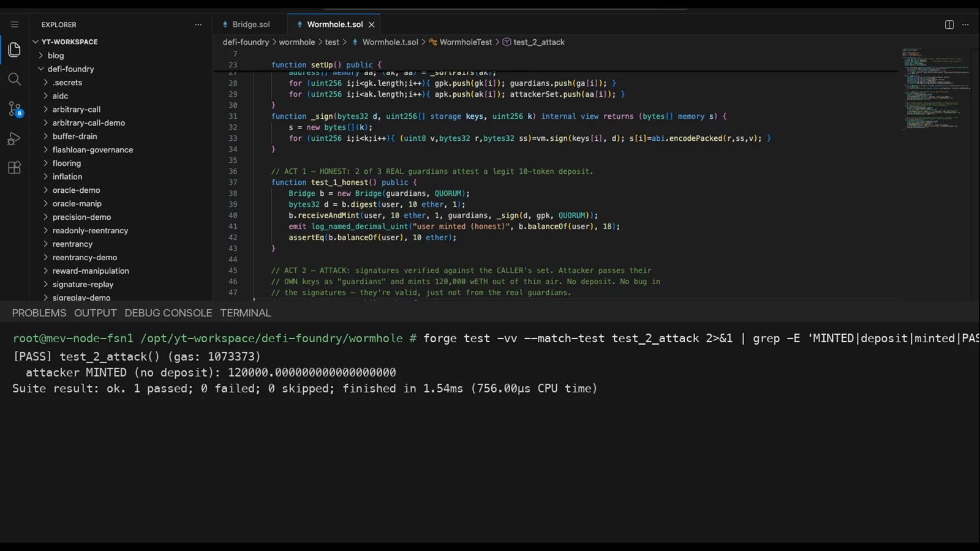Close the Wormhole.t.sol tab
The image size is (980, 551).
point(371,24)
